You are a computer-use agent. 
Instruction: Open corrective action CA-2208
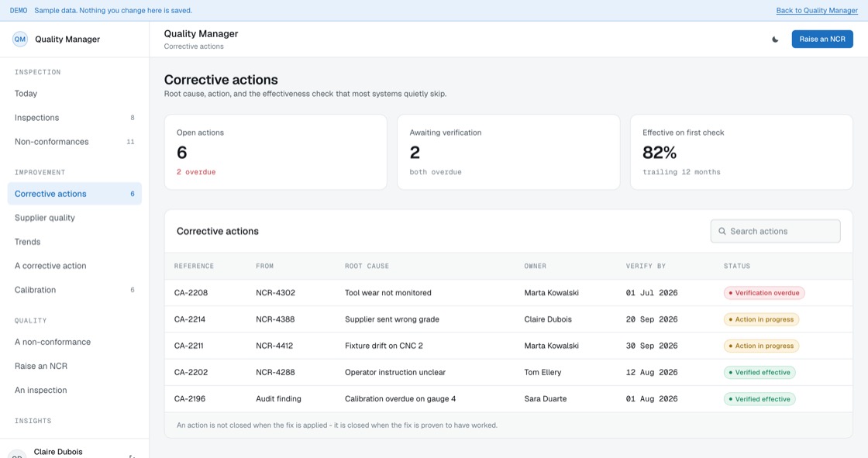click(x=191, y=293)
